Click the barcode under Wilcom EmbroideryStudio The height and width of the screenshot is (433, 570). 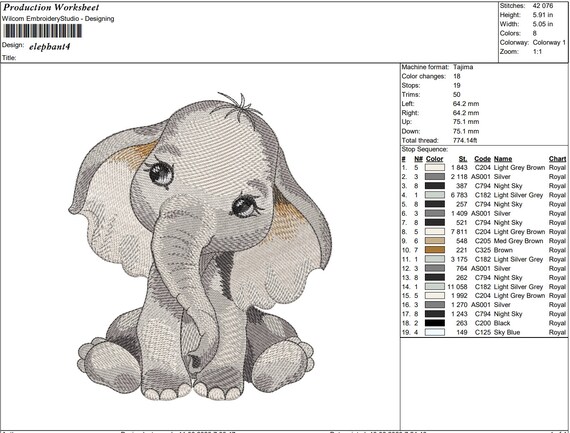43,31
